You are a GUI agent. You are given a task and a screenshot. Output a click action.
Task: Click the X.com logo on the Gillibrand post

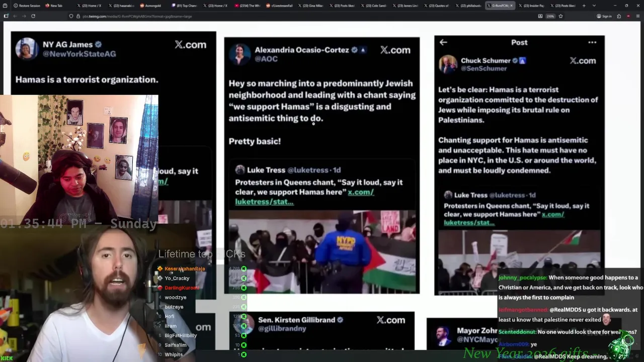click(390, 320)
